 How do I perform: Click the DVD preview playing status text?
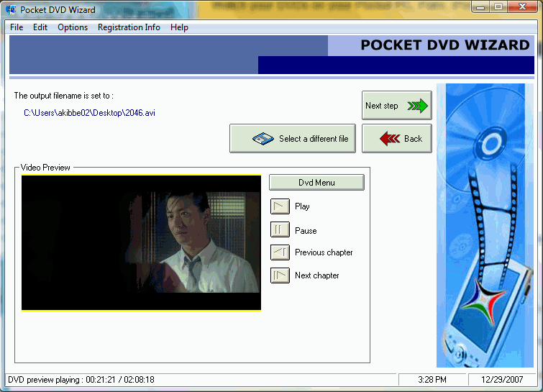pos(81,380)
